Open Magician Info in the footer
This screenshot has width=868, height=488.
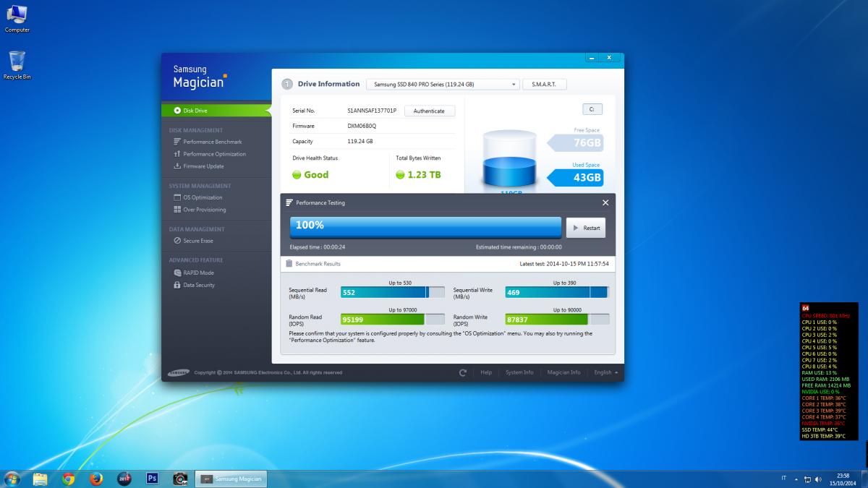pyautogui.click(x=563, y=372)
